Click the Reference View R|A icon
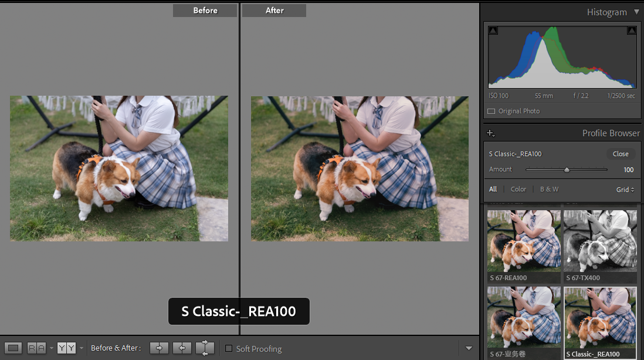Viewport: 644px width, 360px height. pos(36,348)
